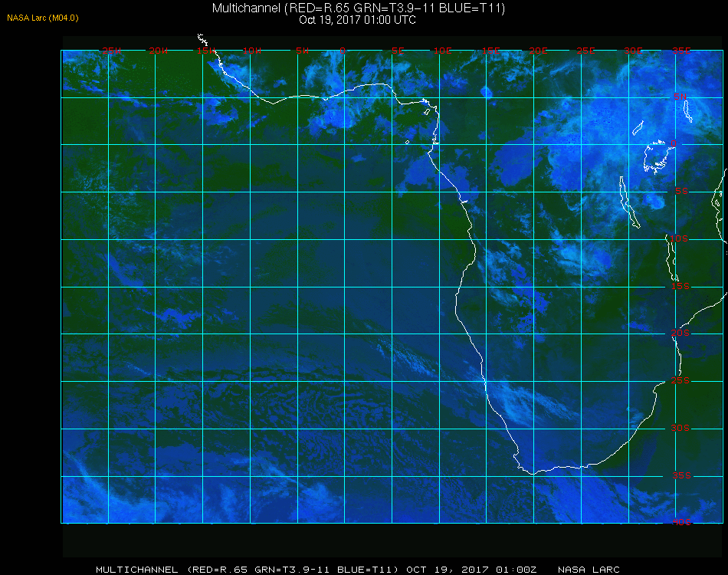The image size is (728, 575).
Task: Click the 35S latitude label
Action: click(x=681, y=475)
